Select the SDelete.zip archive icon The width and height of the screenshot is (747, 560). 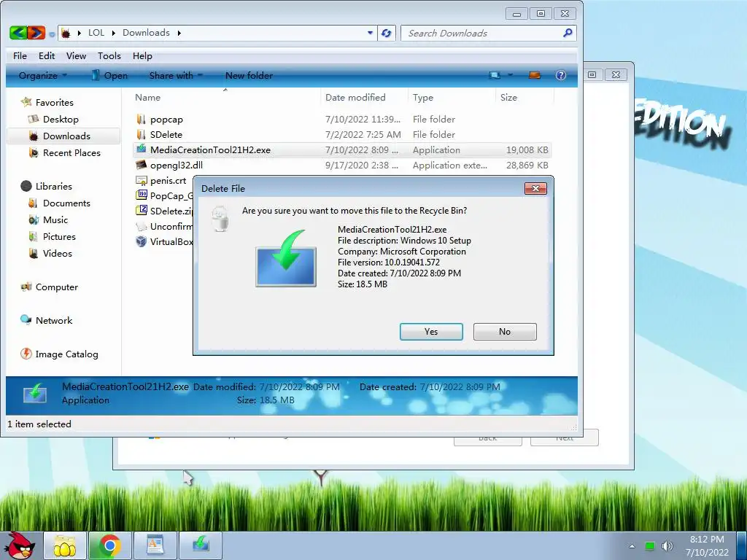[141, 211]
